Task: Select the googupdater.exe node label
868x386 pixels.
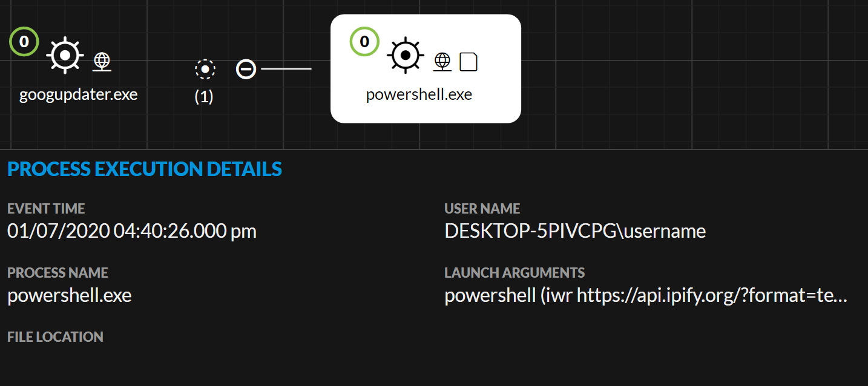Action: pos(79,95)
